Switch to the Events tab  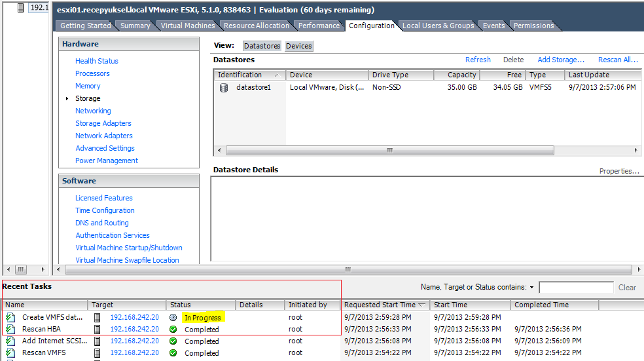tap(493, 26)
